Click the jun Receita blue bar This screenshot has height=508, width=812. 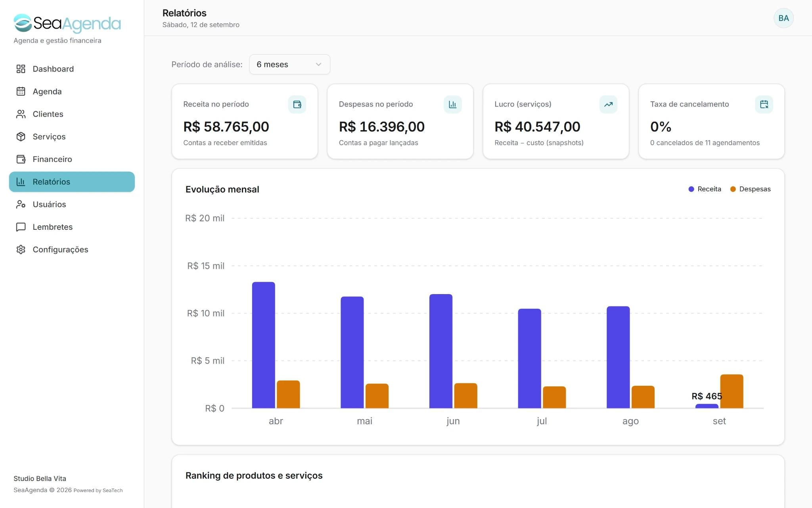(441, 351)
